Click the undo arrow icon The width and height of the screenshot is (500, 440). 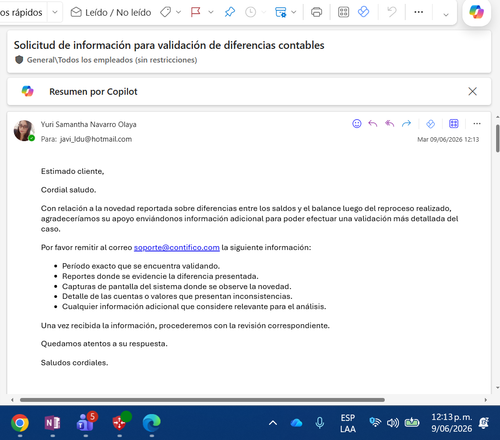click(x=392, y=12)
